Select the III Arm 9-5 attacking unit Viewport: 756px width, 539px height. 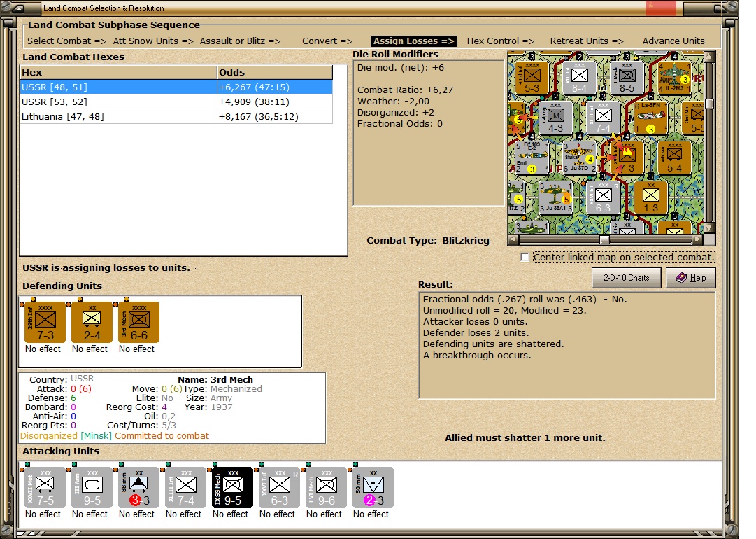[x=92, y=487]
